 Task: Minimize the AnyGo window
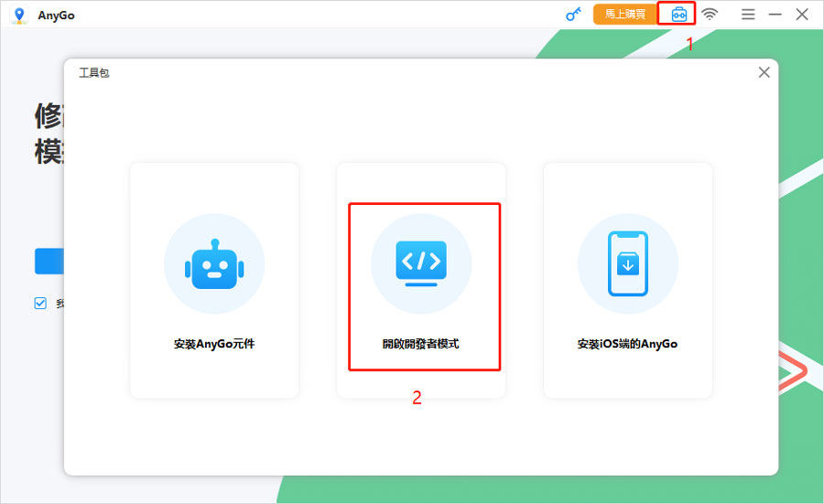(x=775, y=14)
